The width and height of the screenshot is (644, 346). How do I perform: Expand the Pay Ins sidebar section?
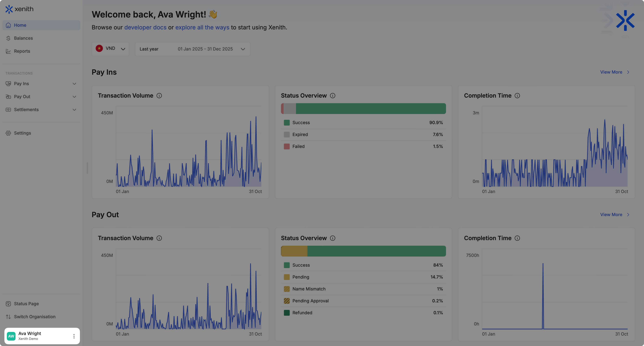pos(41,84)
